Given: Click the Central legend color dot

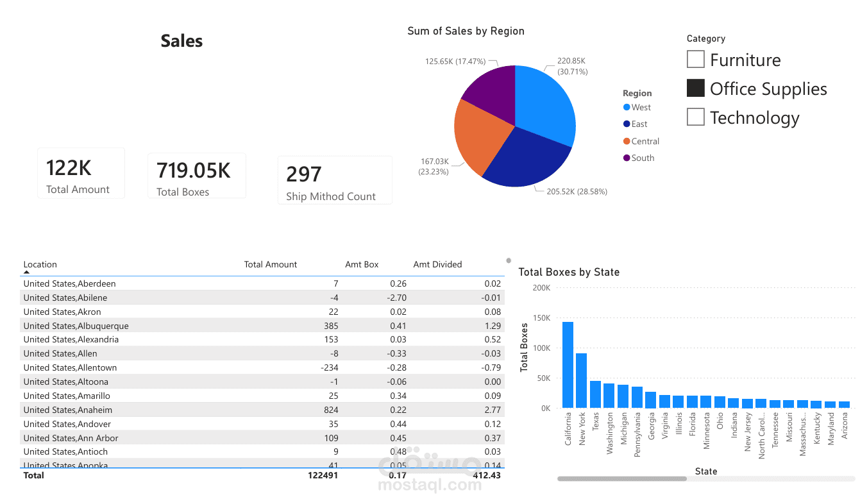Looking at the screenshot, I should tap(627, 141).
